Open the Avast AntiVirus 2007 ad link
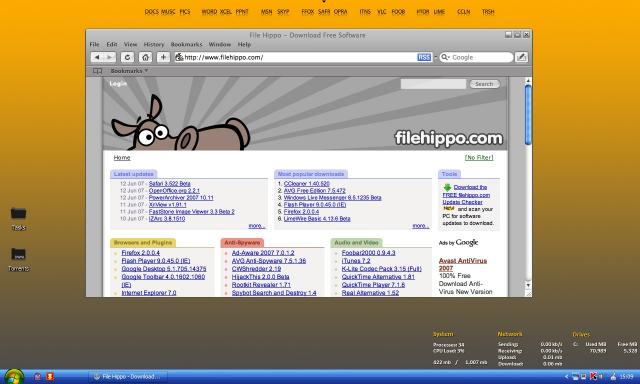 [x=462, y=264]
